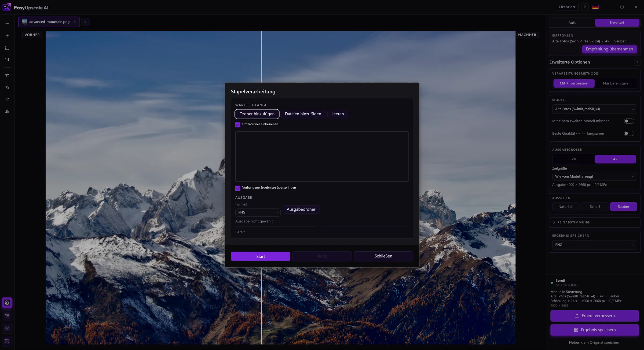Open the history clock icon
Image resolution: width=644 pixels, height=350 pixels.
(x=7, y=341)
